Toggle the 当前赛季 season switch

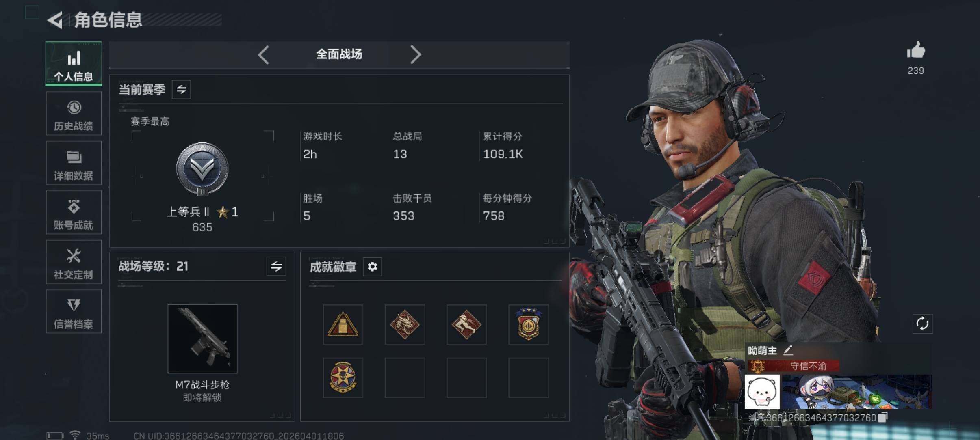181,89
